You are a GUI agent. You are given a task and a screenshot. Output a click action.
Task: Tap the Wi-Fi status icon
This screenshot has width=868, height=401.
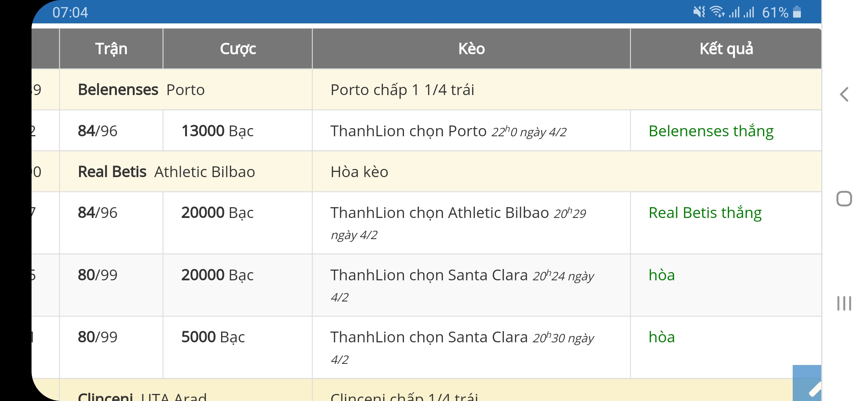(x=717, y=12)
